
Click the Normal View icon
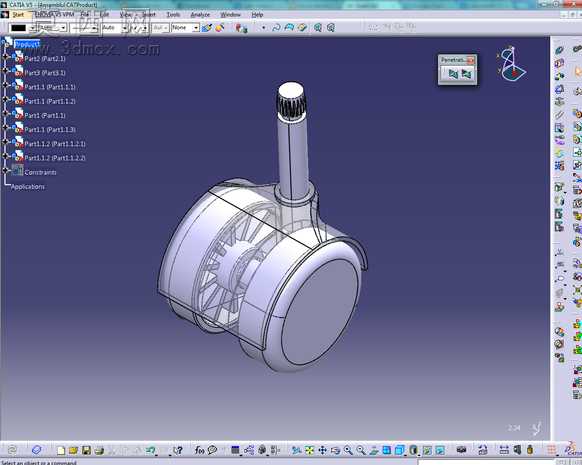click(x=374, y=451)
